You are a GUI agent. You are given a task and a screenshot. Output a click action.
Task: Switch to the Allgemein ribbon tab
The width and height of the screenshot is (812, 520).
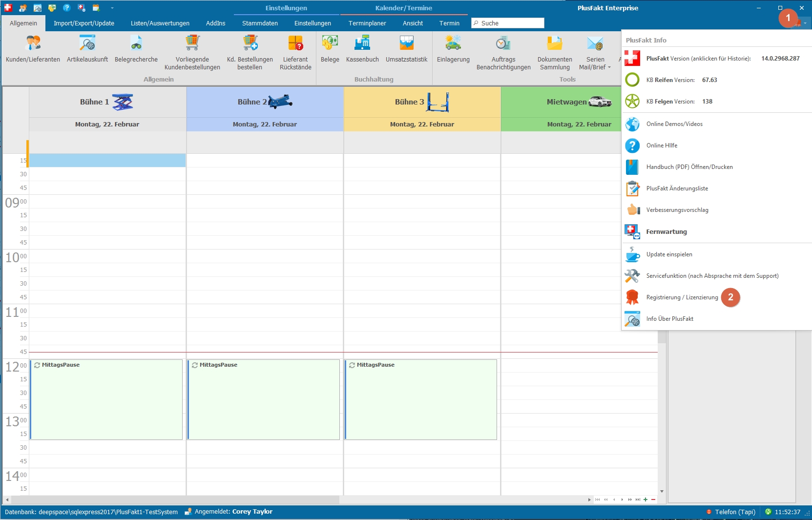[x=23, y=23]
